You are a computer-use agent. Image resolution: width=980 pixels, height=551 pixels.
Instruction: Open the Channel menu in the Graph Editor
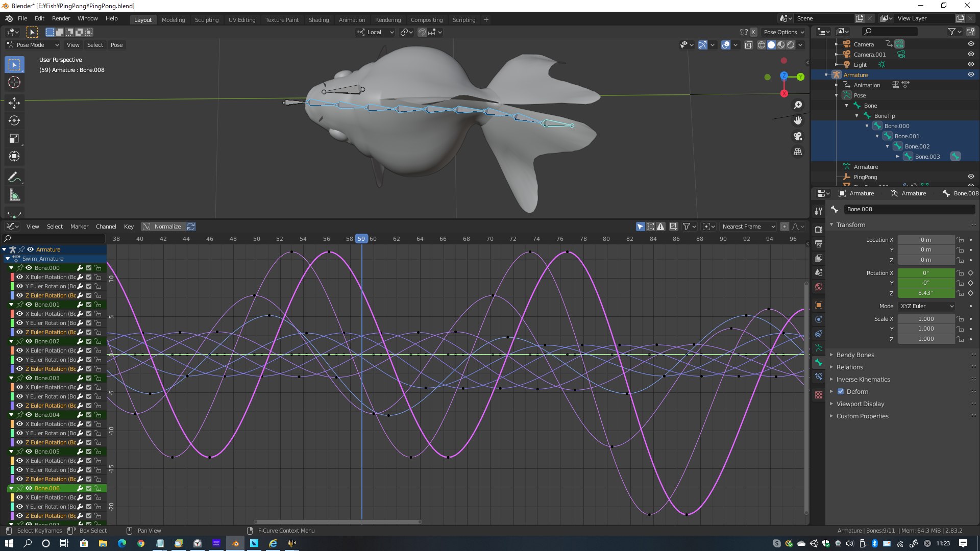[106, 227]
